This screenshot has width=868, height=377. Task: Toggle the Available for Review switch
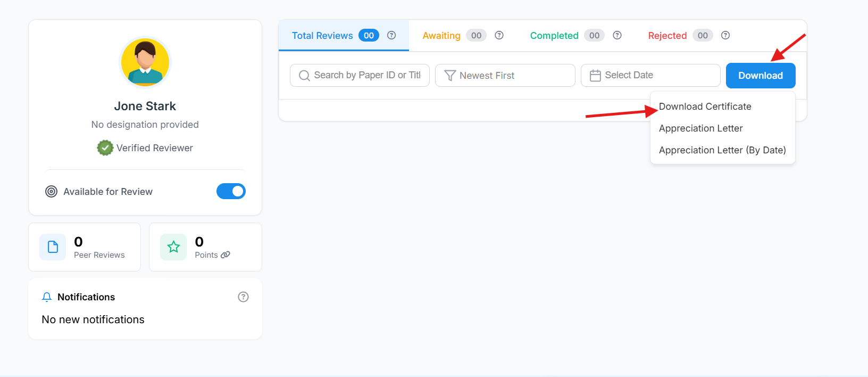pyautogui.click(x=231, y=191)
